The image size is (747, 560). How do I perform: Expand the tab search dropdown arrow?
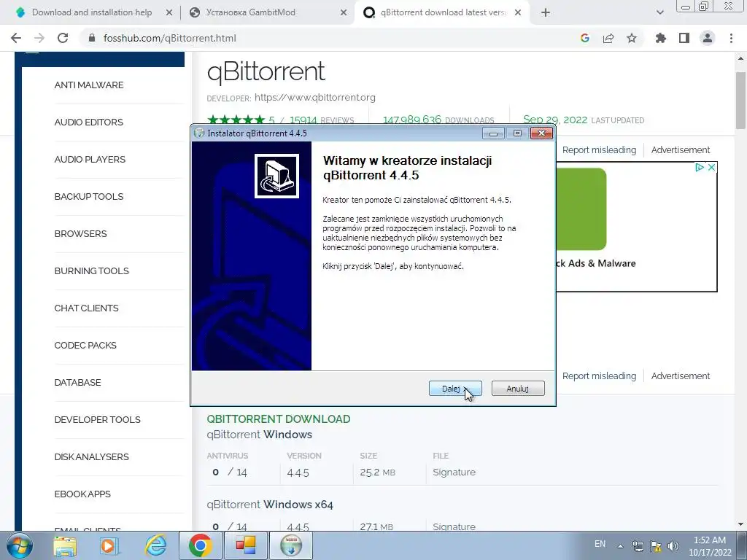(x=659, y=13)
